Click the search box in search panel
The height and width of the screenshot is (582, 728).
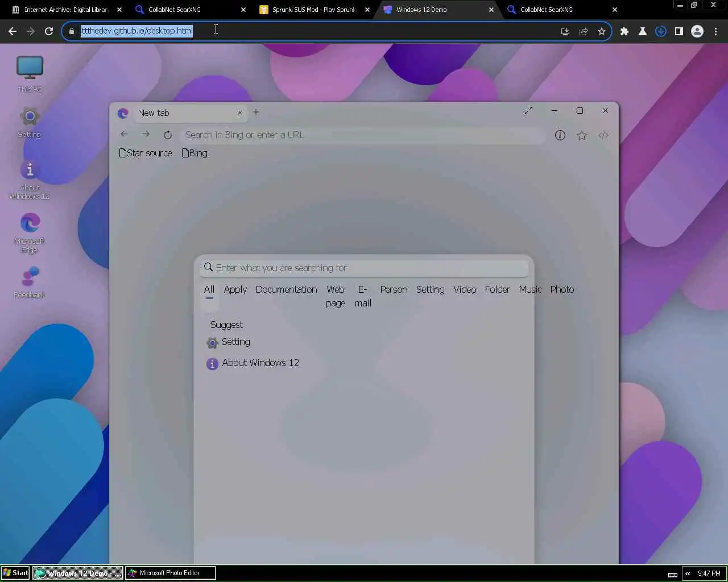coord(364,268)
